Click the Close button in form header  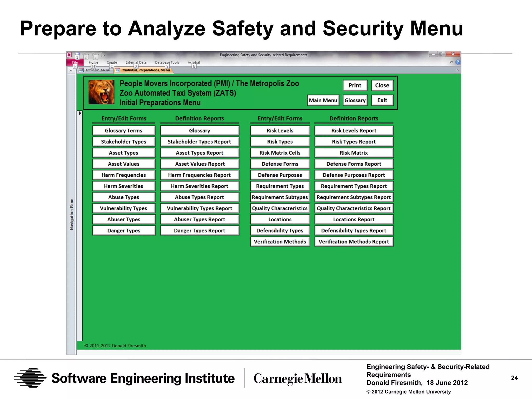[382, 85]
